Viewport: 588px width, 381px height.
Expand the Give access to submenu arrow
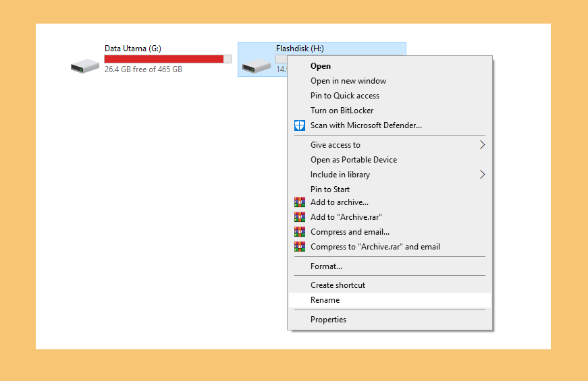click(482, 145)
